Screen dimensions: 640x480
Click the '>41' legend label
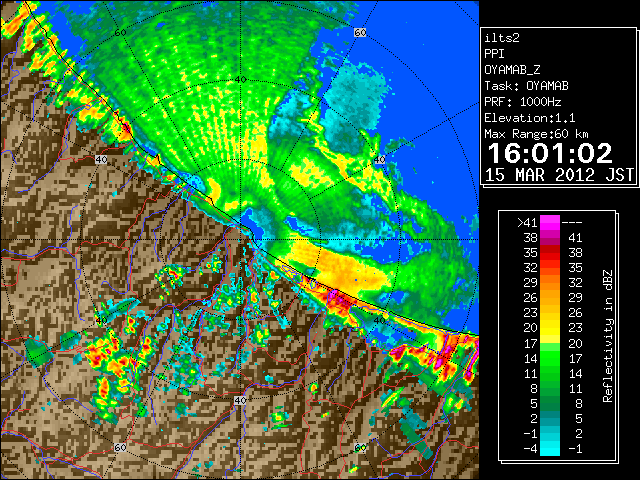[527, 222]
